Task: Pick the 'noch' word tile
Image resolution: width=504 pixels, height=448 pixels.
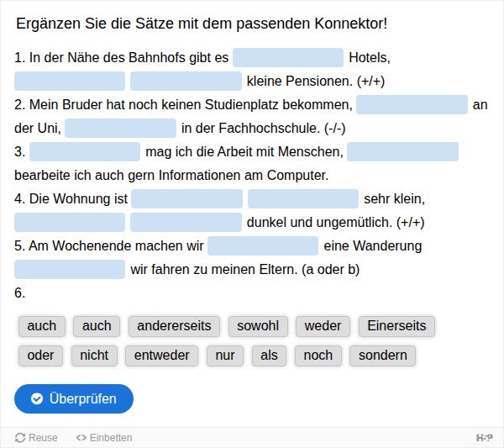Action: pos(318,356)
